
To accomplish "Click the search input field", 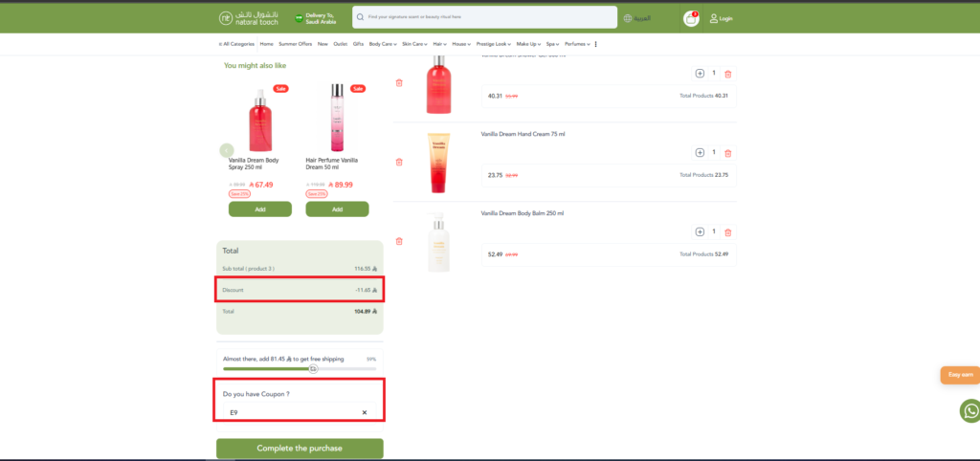I will tap(485, 17).
